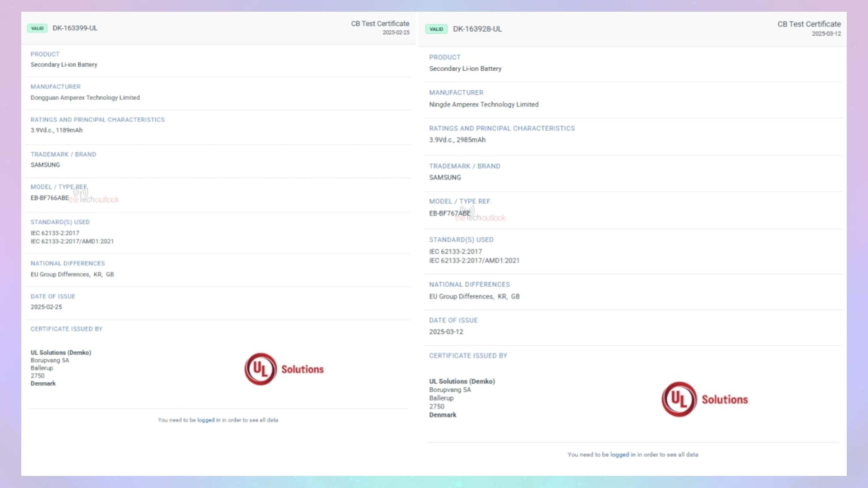
Task: Click the 1189mAh rating text
Action: (69, 130)
